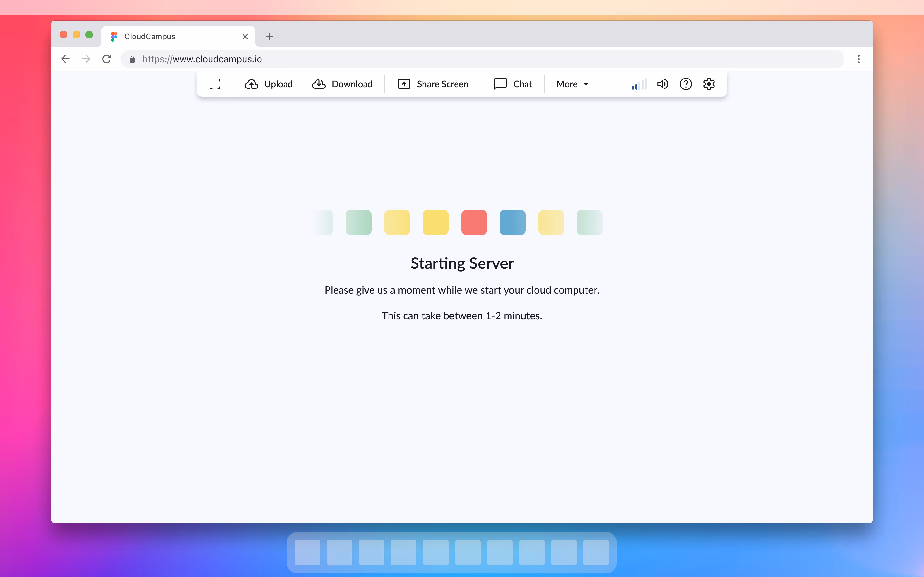Toggle the page reload in the browser
Viewport: 924px width, 577px height.
107,59
